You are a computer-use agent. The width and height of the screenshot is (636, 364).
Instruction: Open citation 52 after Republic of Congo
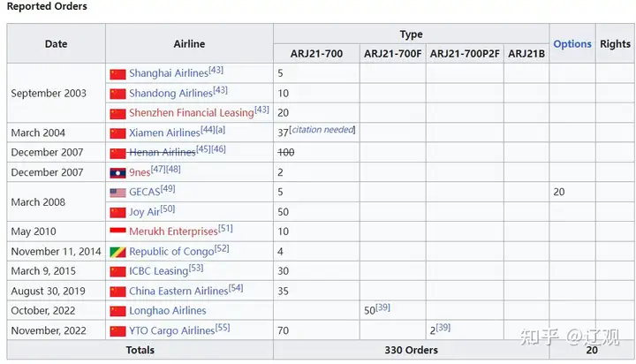coord(222,248)
